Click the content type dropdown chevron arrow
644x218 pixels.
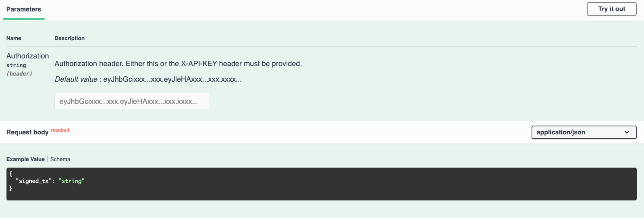tap(627, 132)
